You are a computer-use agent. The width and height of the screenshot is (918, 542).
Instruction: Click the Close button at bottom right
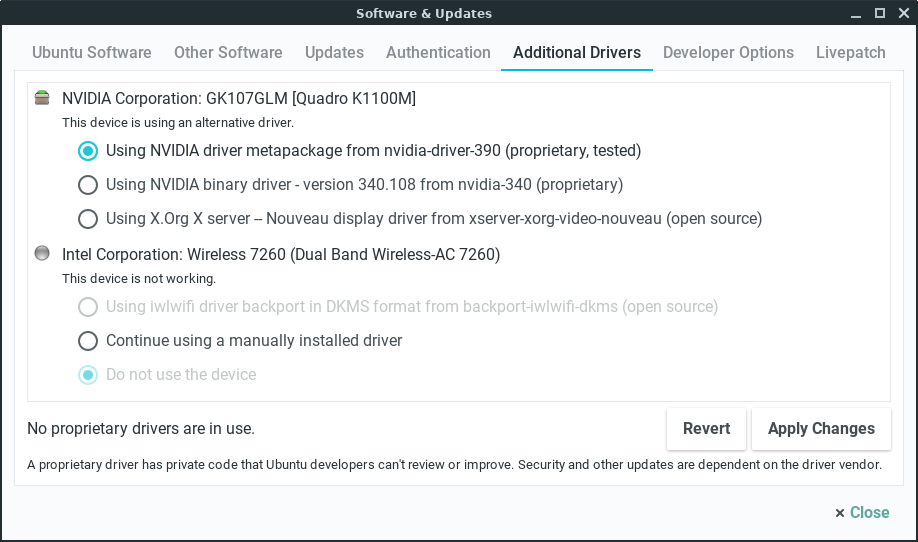tap(862, 513)
